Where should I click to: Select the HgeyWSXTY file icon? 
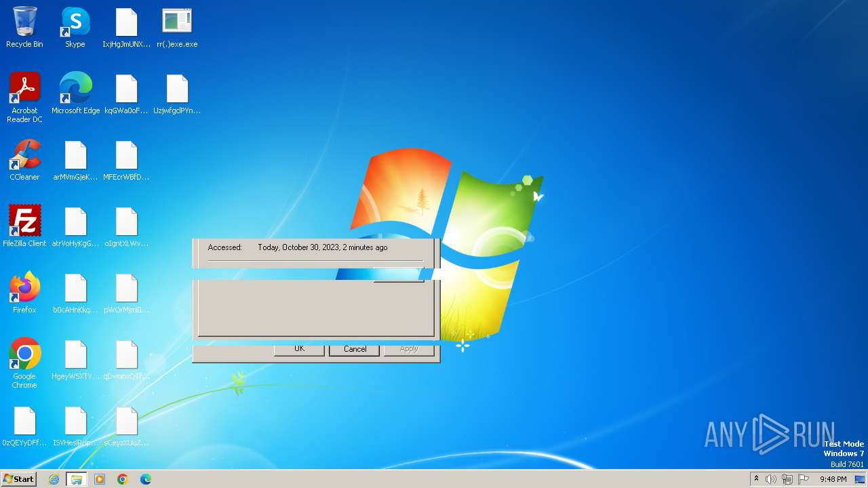pos(75,361)
